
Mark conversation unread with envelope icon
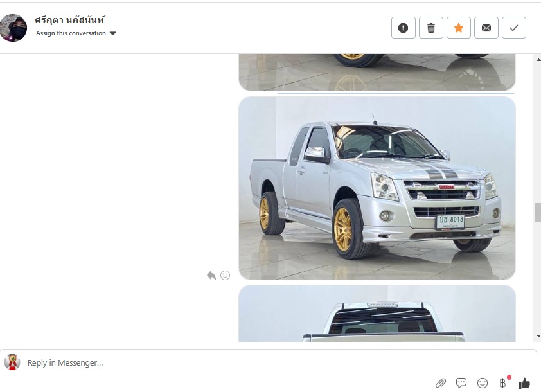coord(486,28)
